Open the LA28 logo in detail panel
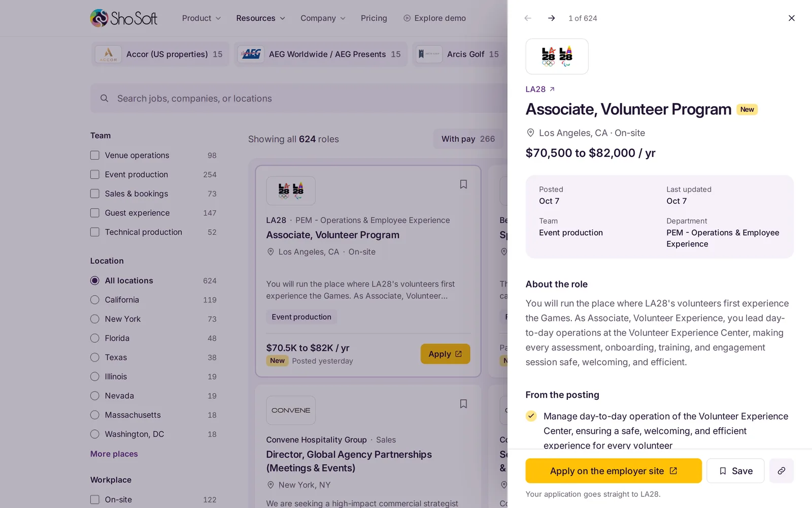 point(557,56)
